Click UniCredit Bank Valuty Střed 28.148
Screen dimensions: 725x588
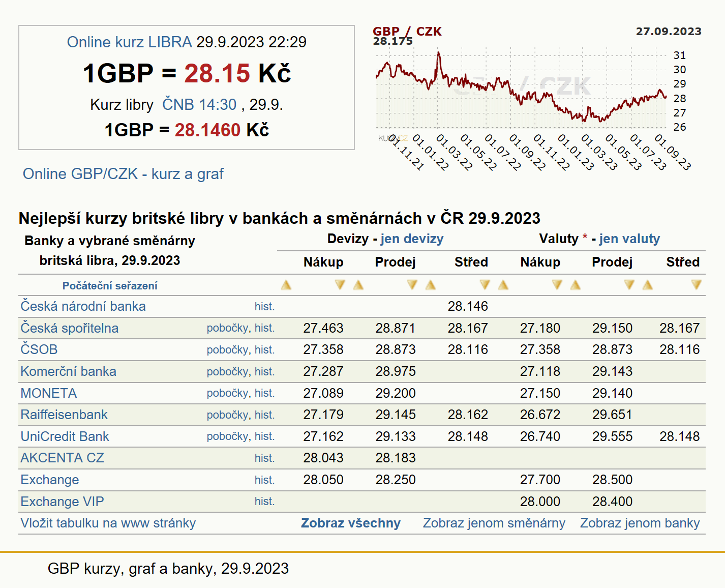click(680, 436)
